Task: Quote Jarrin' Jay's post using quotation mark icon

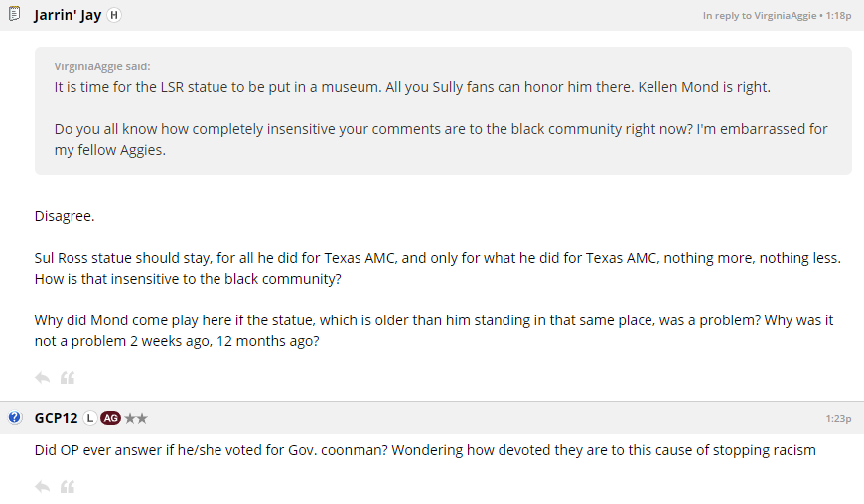Action: point(68,378)
